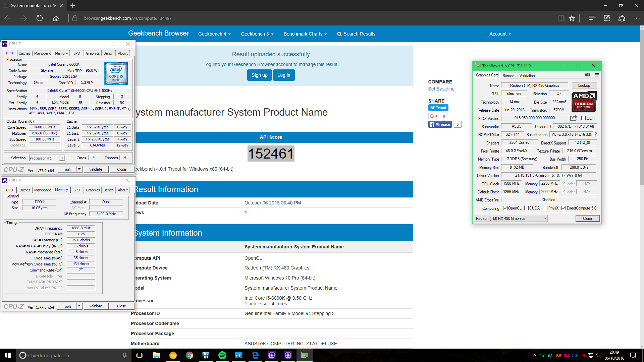Launch Google Chrome from taskbar

coord(190,355)
